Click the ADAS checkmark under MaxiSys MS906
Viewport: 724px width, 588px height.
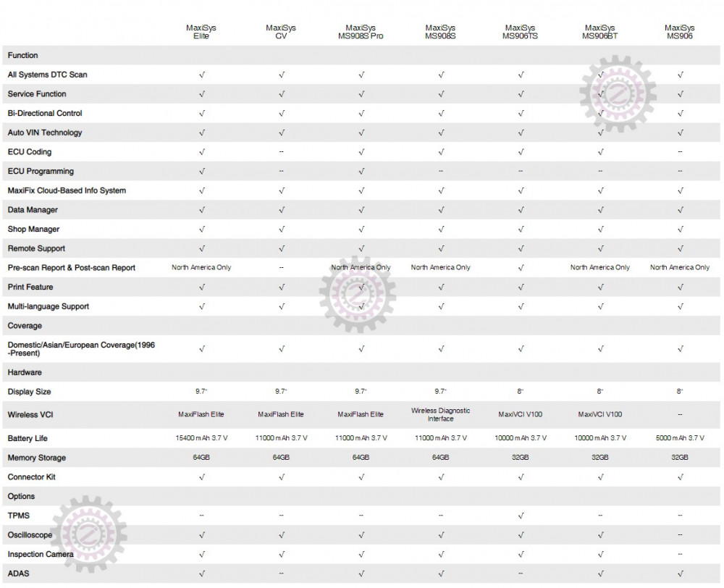tap(679, 574)
